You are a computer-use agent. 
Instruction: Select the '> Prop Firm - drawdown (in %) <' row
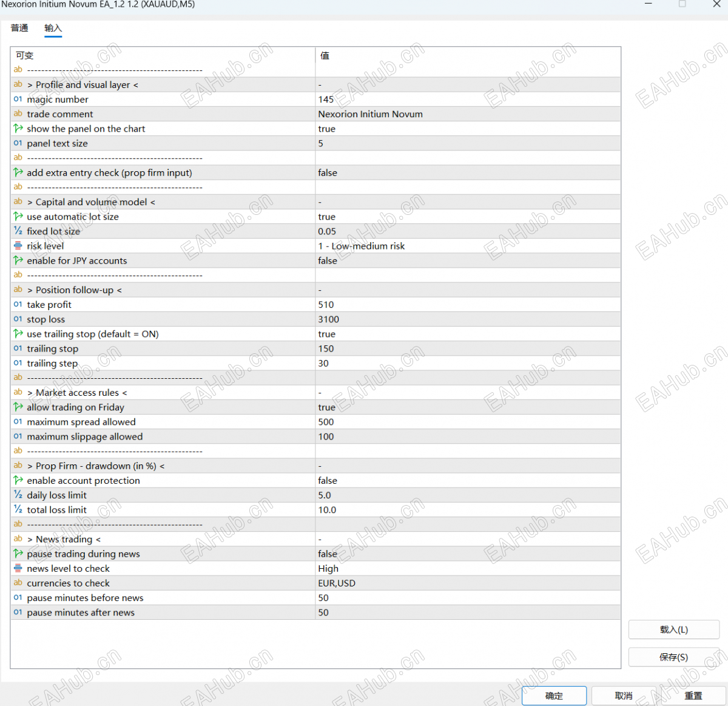coord(315,466)
